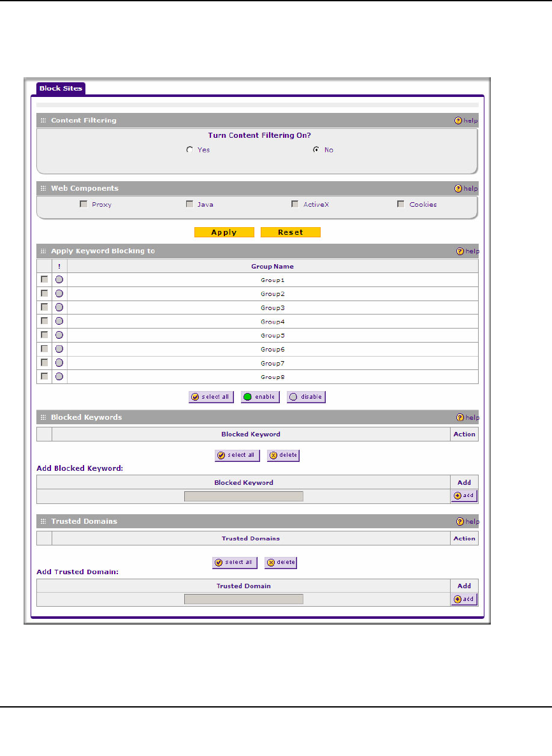Screen dimensions: 552x756
Task: Tick the checkbox for Group1
Action: (x=45, y=279)
